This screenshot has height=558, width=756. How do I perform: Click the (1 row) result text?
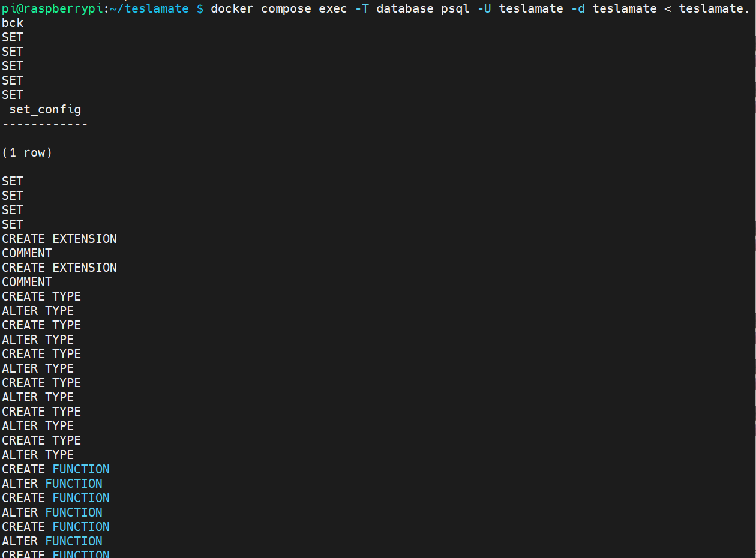[x=27, y=152]
